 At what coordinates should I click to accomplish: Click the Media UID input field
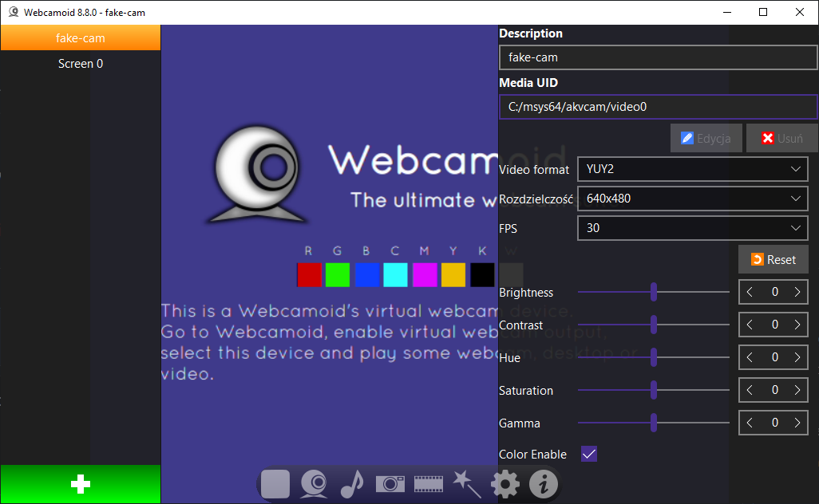click(x=658, y=107)
